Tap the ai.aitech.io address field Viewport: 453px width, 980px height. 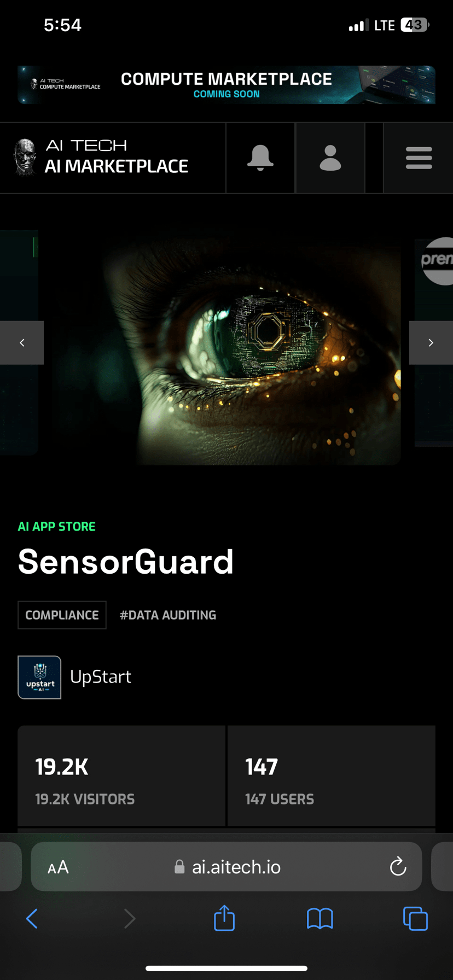click(226, 867)
